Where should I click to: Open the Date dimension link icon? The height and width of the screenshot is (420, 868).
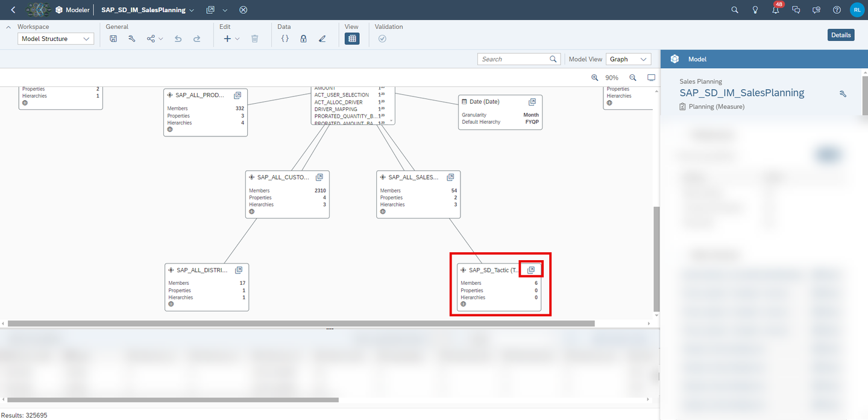pos(532,102)
